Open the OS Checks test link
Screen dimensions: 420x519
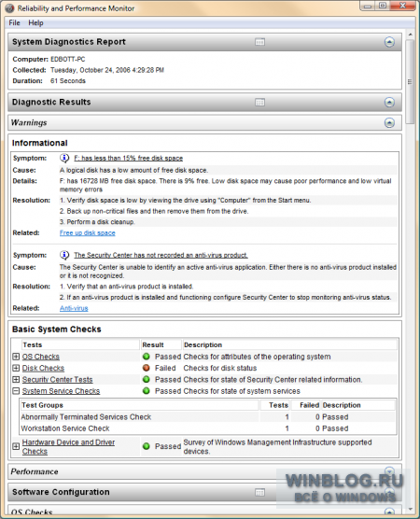(x=41, y=357)
